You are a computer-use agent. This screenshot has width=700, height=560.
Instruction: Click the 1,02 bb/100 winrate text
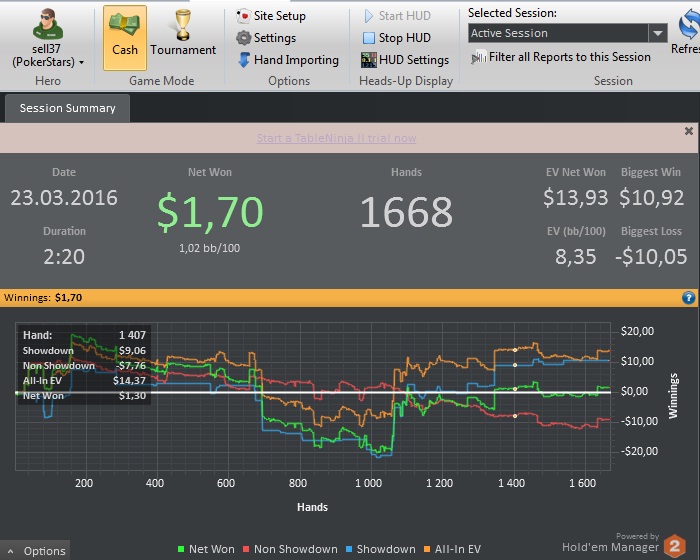(x=209, y=248)
